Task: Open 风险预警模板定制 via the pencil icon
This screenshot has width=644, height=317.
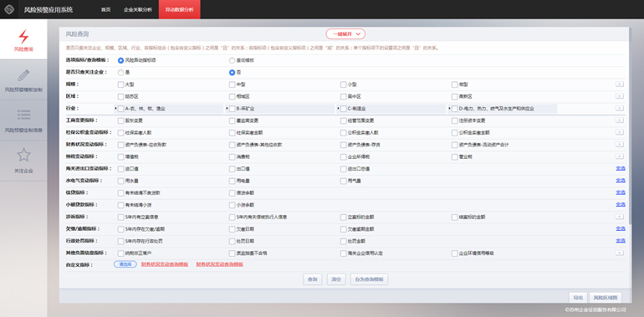Action: (x=23, y=75)
